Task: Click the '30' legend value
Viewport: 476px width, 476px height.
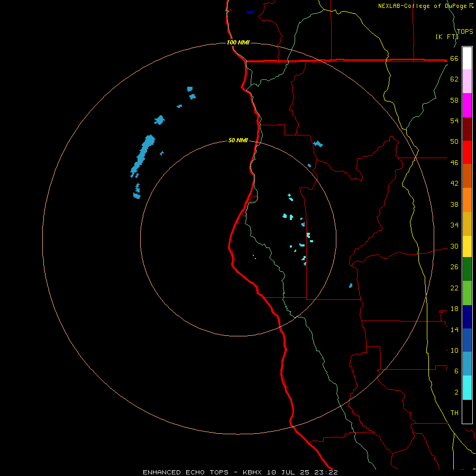Action: 454,246
